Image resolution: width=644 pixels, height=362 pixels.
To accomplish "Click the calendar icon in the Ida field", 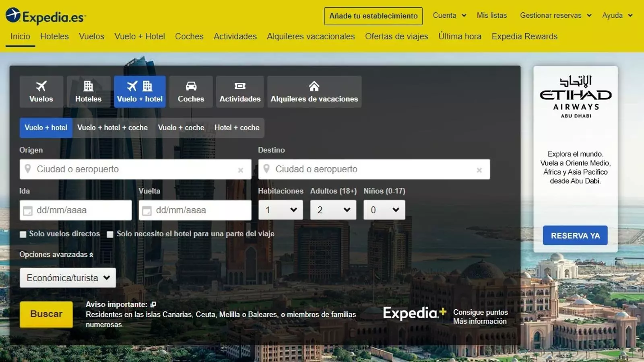I will pos(28,211).
